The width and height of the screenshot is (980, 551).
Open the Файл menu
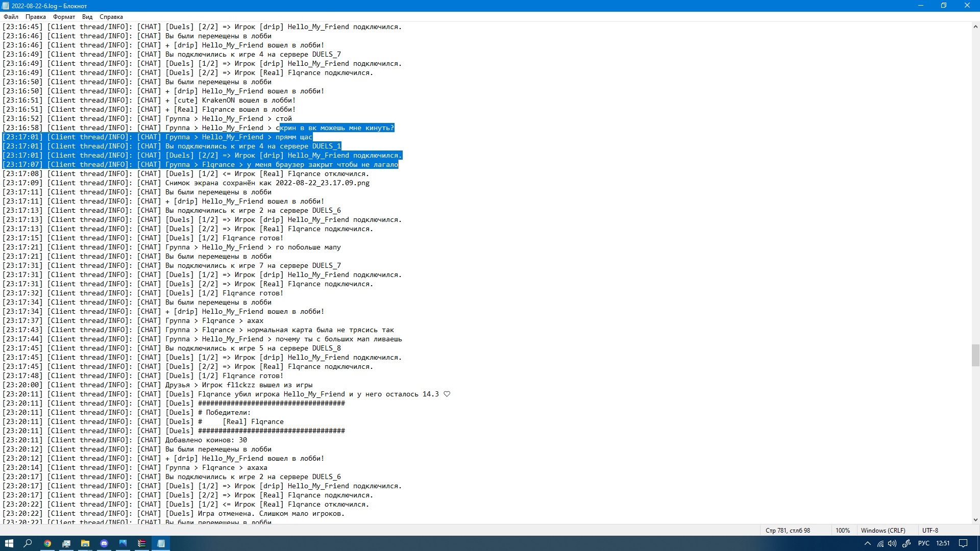tap(11, 17)
